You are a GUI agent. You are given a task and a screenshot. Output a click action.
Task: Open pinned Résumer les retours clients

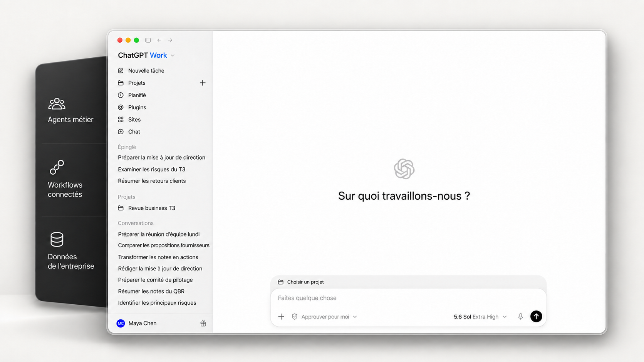[x=152, y=181]
